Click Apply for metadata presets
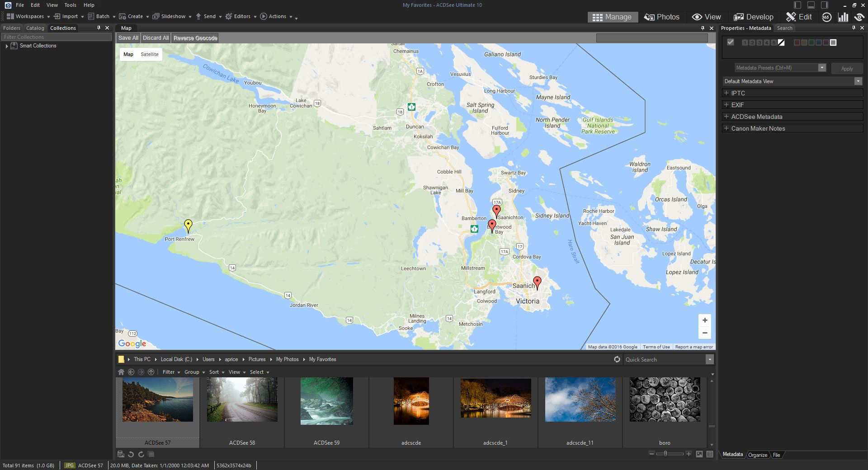The image size is (868, 470). [847, 69]
